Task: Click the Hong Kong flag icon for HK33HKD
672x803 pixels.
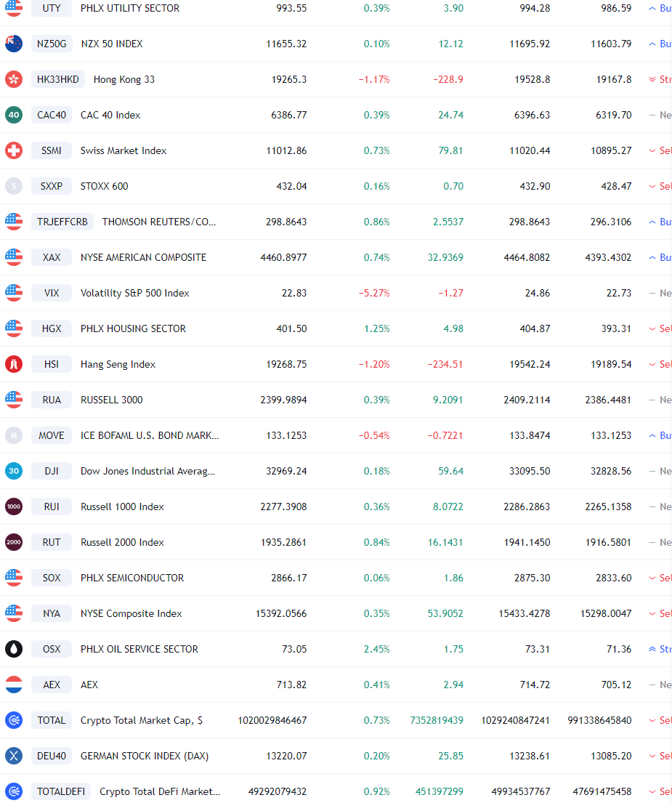Action: 14,79
